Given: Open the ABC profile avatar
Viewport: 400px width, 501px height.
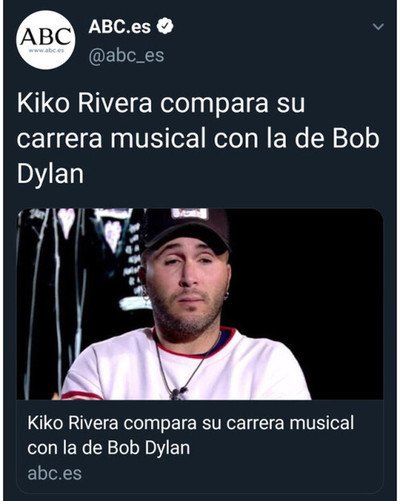Looking at the screenshot, I should pyautogui.click(x=46, y=40).
